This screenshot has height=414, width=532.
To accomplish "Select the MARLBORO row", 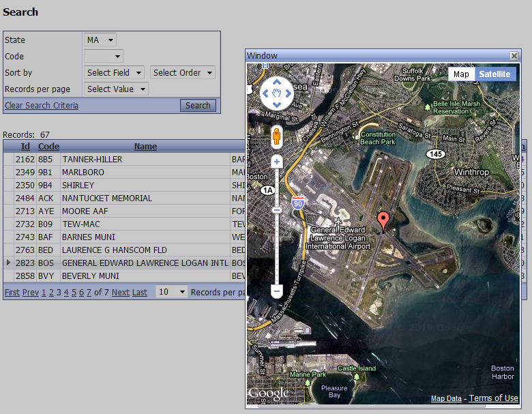I will pos(124,172).
